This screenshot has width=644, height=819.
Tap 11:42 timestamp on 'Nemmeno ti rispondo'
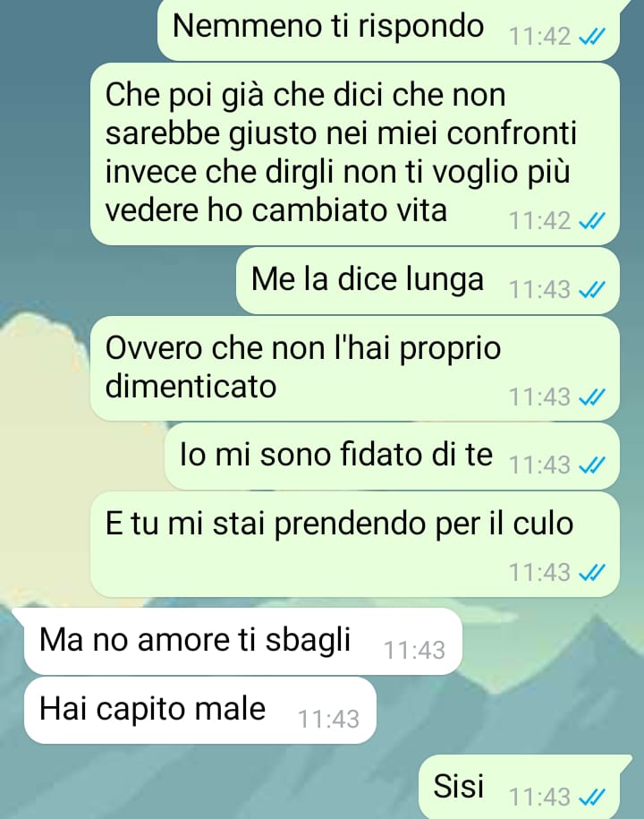click(x=539, y=37)
